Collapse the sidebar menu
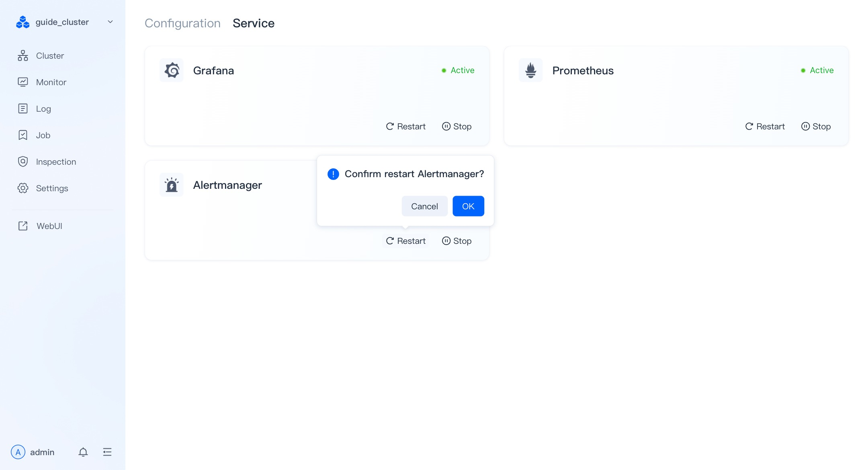The width and height of the screenshot is (868, 470). pos(107,452)
